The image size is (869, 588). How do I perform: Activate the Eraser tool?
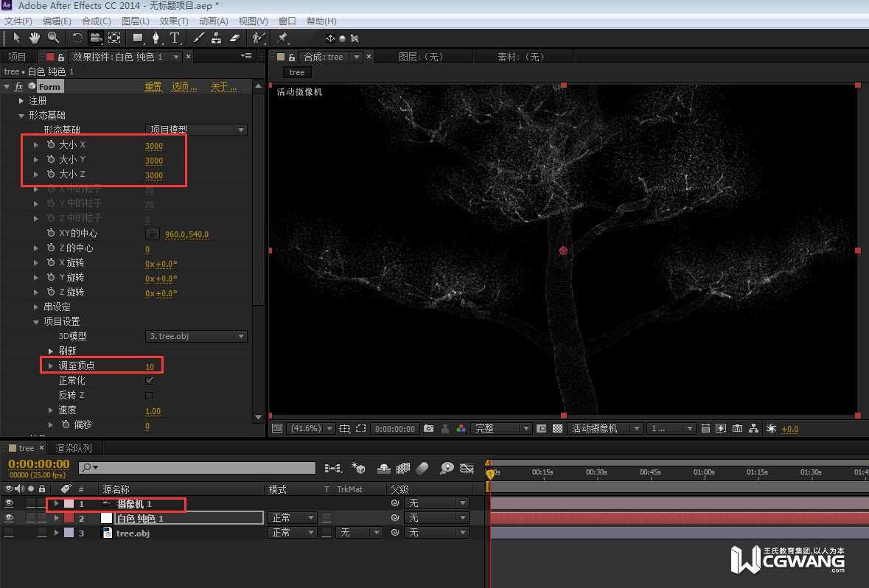pos(235,38)
